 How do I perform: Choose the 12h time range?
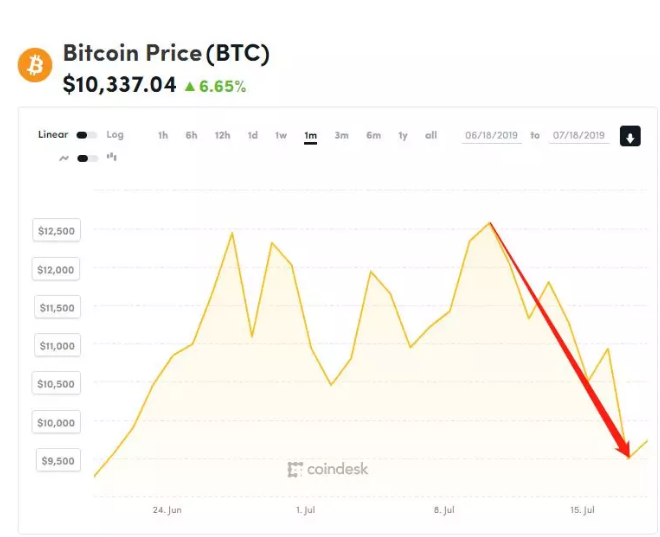(222, 135)
